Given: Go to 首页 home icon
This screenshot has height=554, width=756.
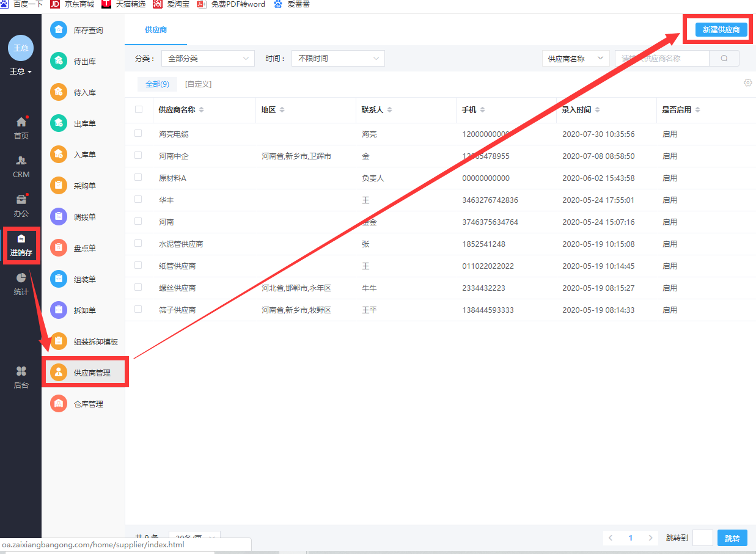Looking at the screenshot, I should 21,122.
